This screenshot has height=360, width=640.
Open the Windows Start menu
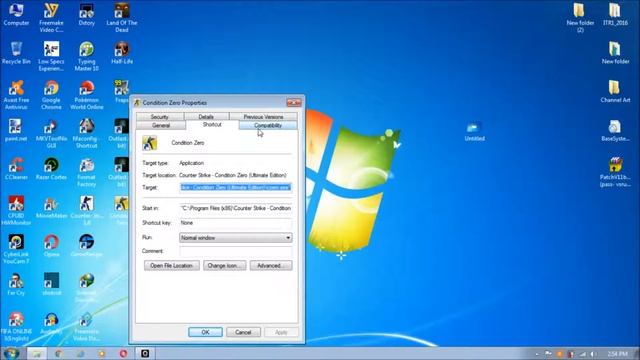click(x=11, y=353)
